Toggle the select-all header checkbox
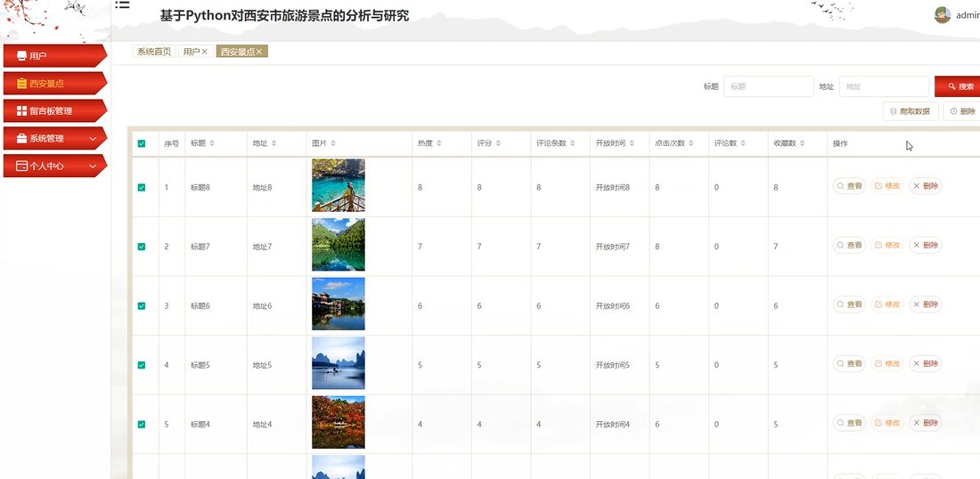Screen dimensions: 980x479 pos(142,143)
